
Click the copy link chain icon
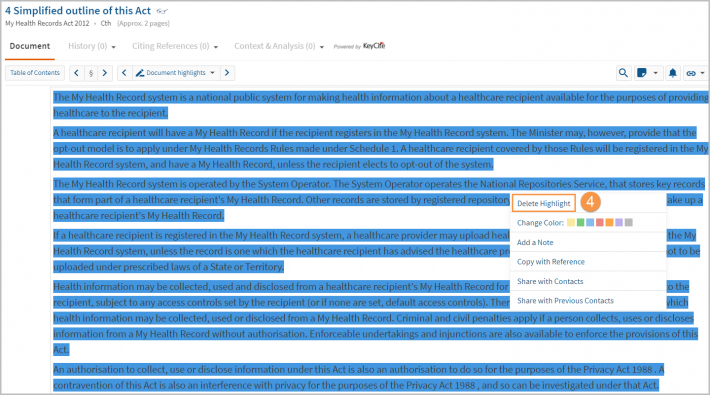(x=691, y=73)
